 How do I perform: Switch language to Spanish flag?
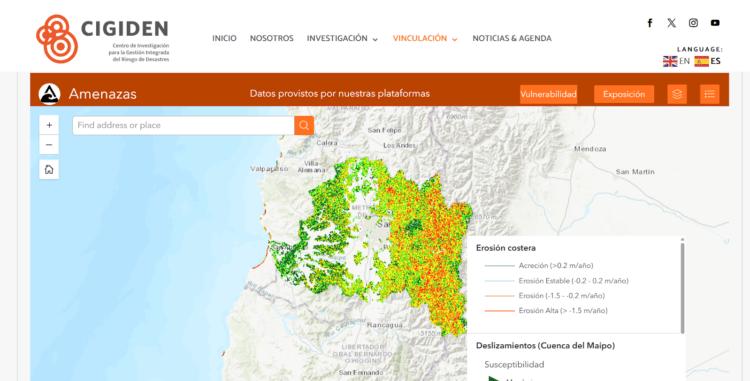(x=701, y=61)
